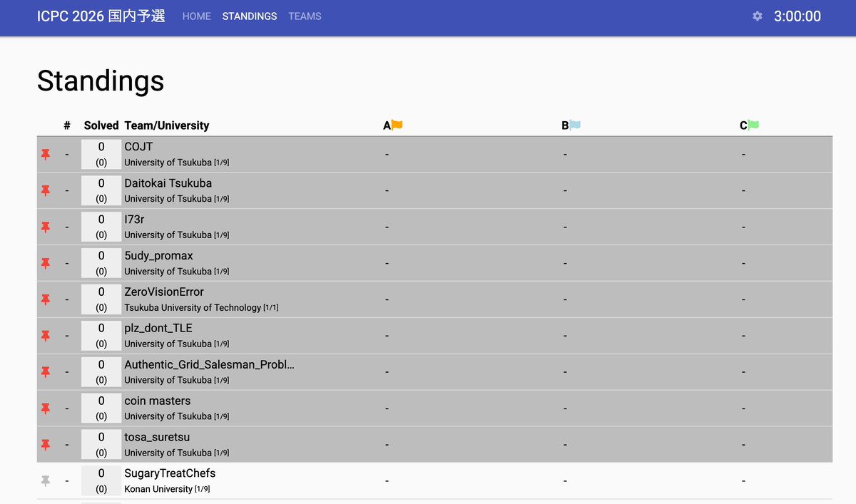Unpin the Daitokai Tsukuba team
The image size is (856, 504).
46,190
